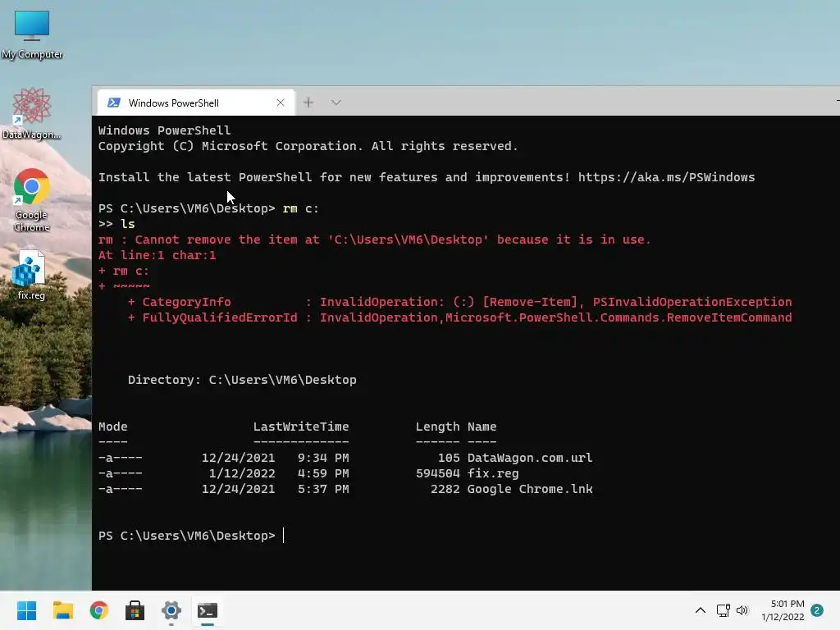Click the 'LastWriteTime' column header
Image resolution: width=840 pixels, height=630 pixels.
point(301,427)
